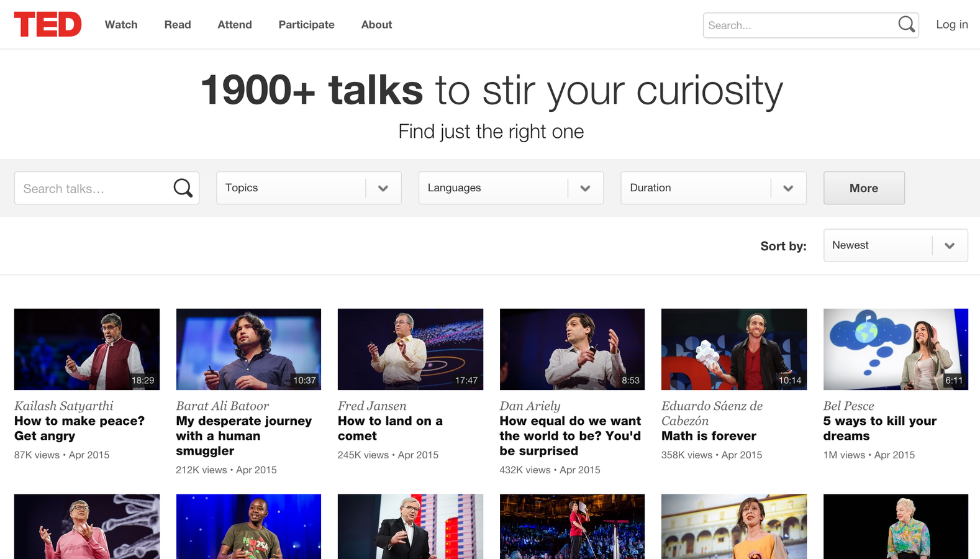Focus the Search talks field
The image size is (980, 559).
[107, 188]
